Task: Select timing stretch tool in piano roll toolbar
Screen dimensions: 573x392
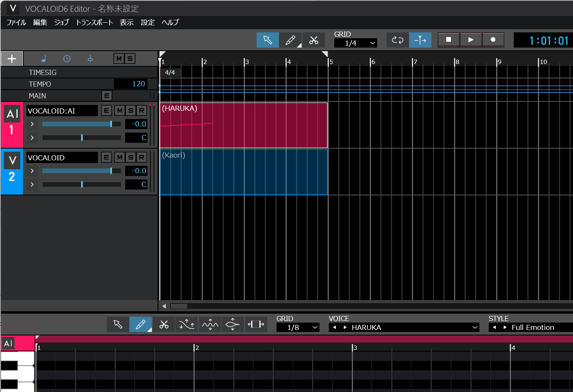Action: [256, 325]
